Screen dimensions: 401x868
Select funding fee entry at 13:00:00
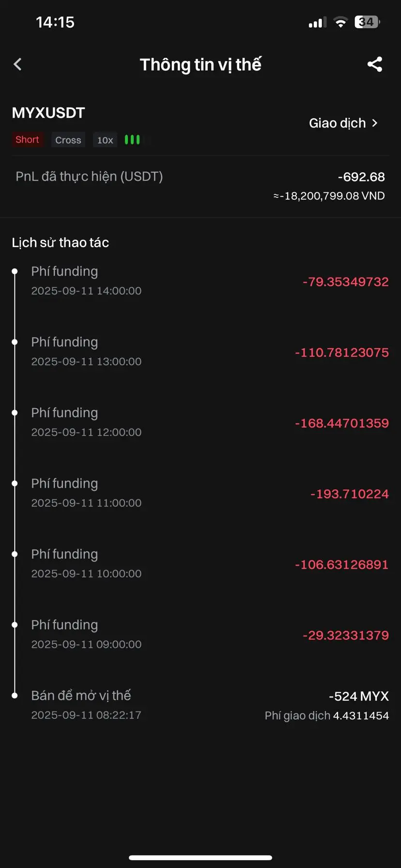click(200, 352)
